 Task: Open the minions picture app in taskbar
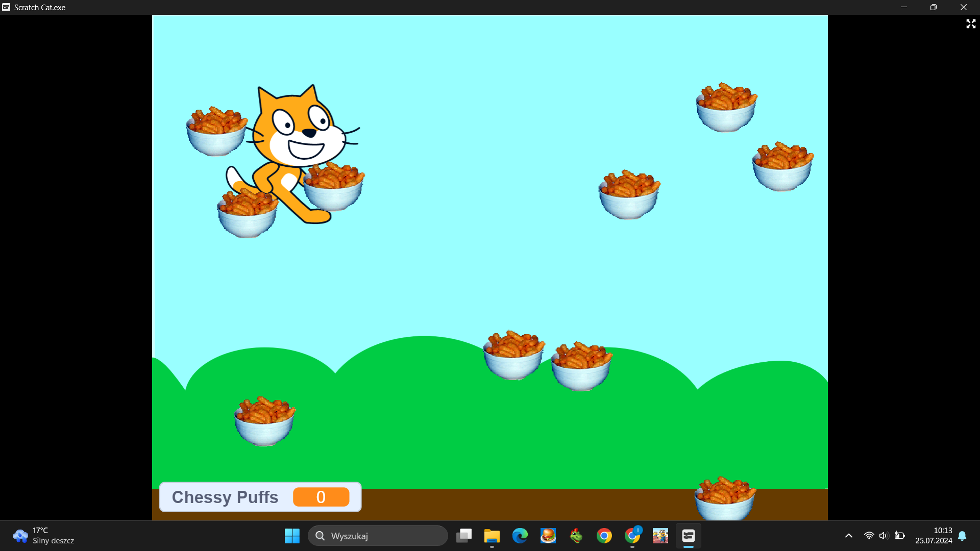(x=660, y=536)
